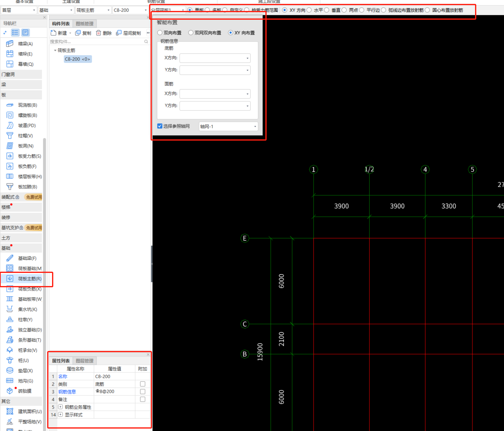Switch navigation bar to list view icon
The image size is (504, 431).
point(15,33)
